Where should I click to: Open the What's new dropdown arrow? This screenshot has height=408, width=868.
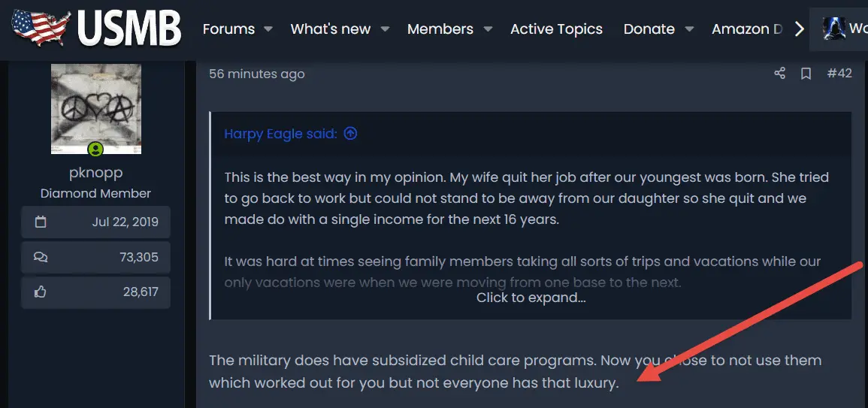(385, 29)
